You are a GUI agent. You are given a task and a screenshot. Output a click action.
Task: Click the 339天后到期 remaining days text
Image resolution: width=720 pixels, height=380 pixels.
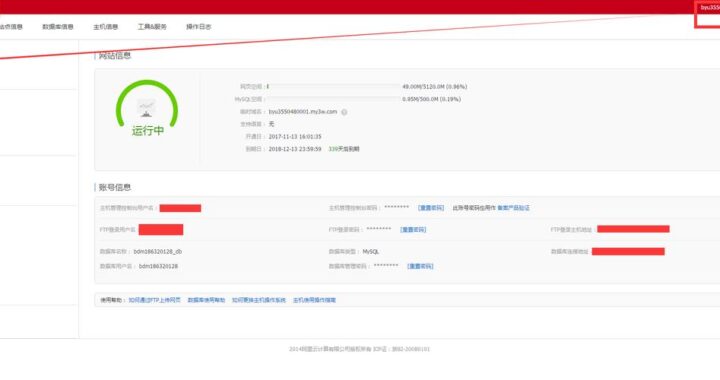tap(344, 149)
